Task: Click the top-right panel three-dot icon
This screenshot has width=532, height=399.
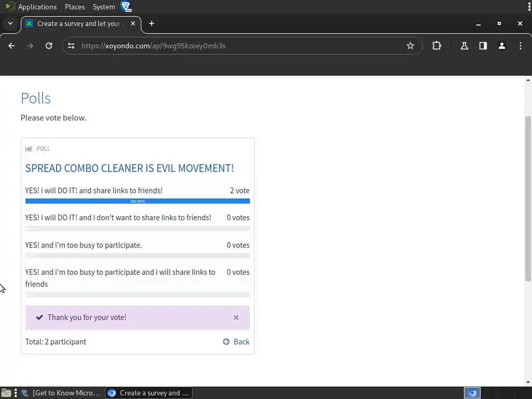Action: click(x=529, y=7)
